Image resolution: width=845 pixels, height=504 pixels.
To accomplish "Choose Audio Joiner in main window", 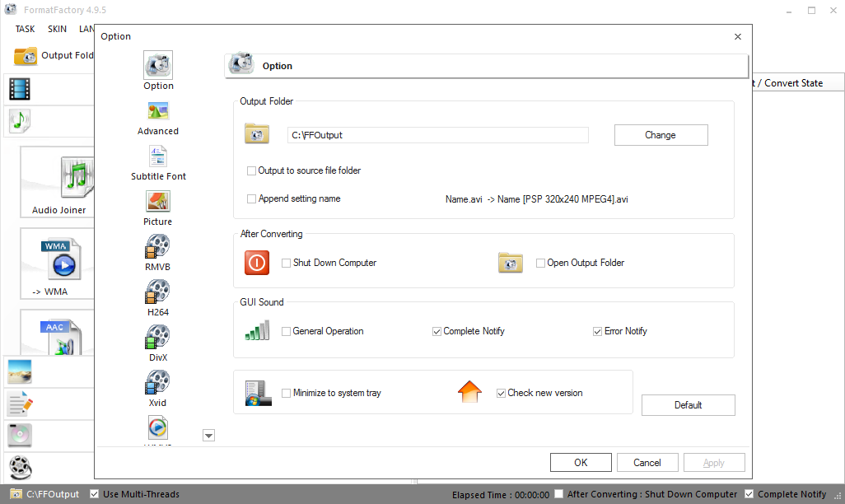I will coord(58,182).
